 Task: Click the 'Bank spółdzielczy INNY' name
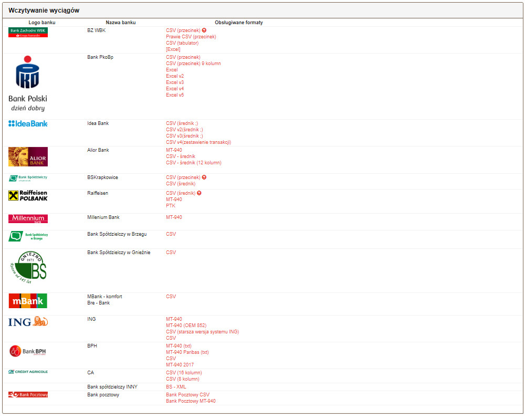point(112,387)
